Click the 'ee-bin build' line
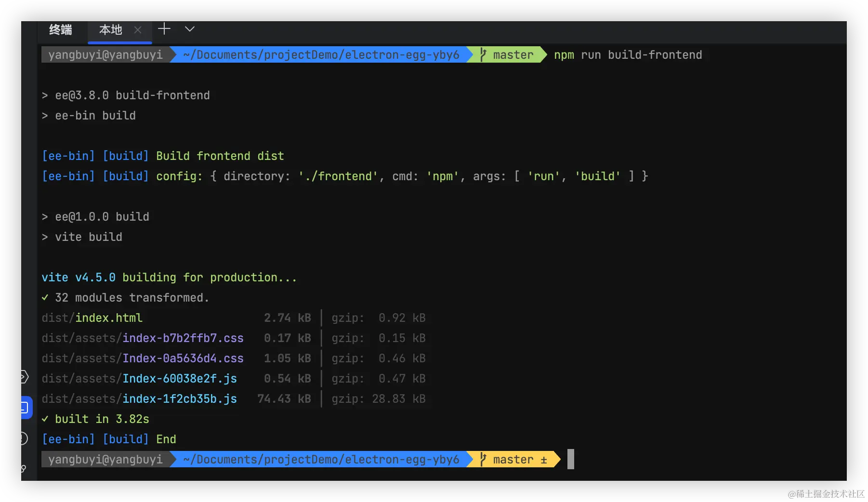Screen dimensions: 868x502 (89, 116)
